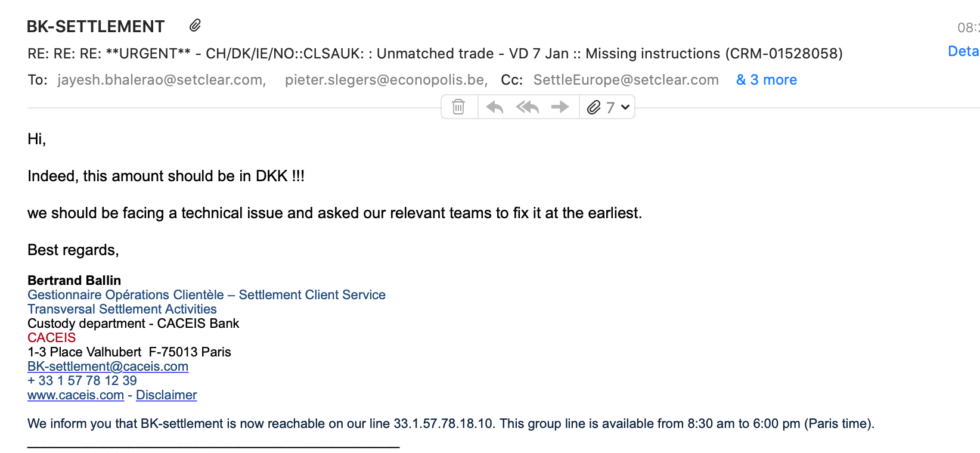This screenshot has height=453, width=980.
Task: Reply all using the double arrow icon
Action: (x=528, y=107)
